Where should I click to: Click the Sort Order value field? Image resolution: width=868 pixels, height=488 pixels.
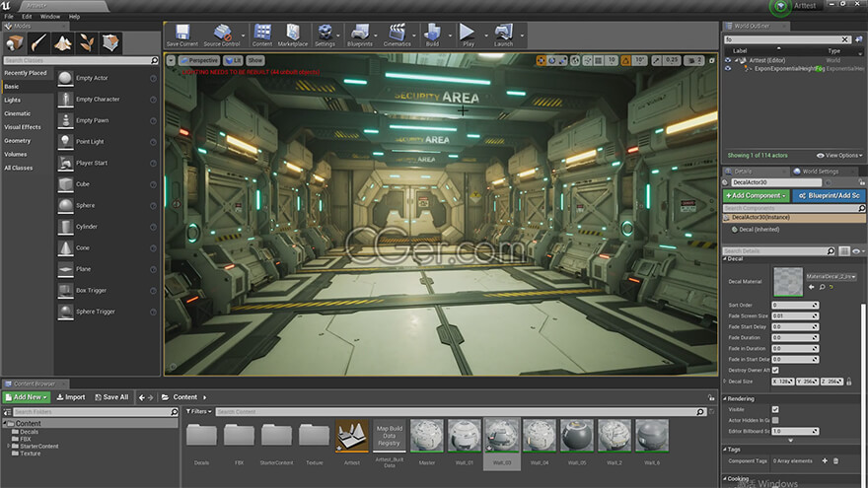[795, 306]
